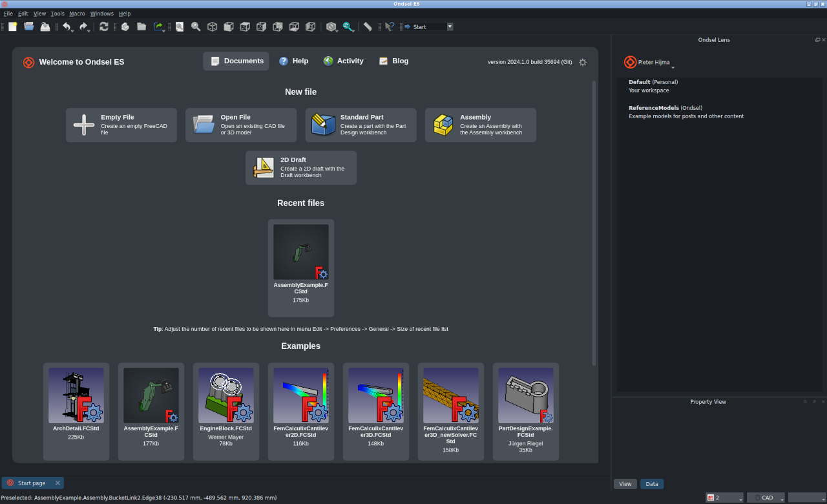The width and height of the screenshot is (827, 504).
Task: Click the bottom view cube icon
Action: (x=294, y=26)
